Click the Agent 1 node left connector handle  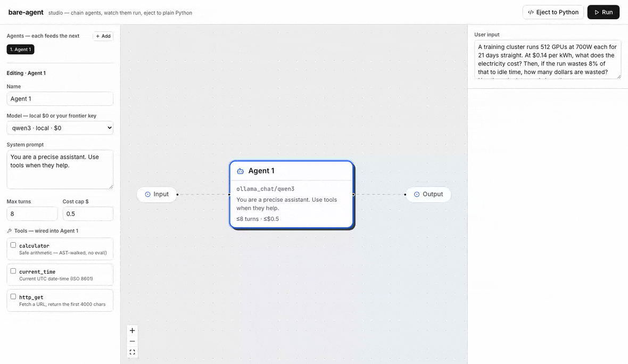click(229, 195)
